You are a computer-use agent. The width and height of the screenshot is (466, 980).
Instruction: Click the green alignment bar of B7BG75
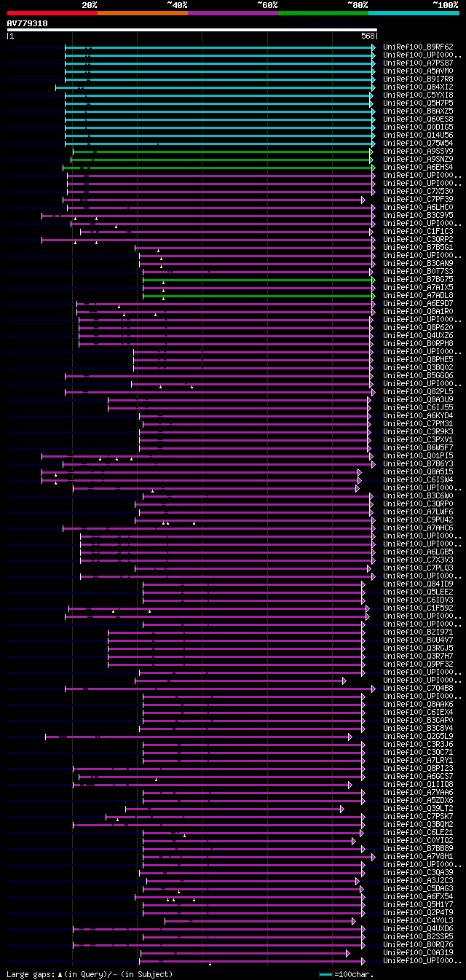tap(258, 280)
